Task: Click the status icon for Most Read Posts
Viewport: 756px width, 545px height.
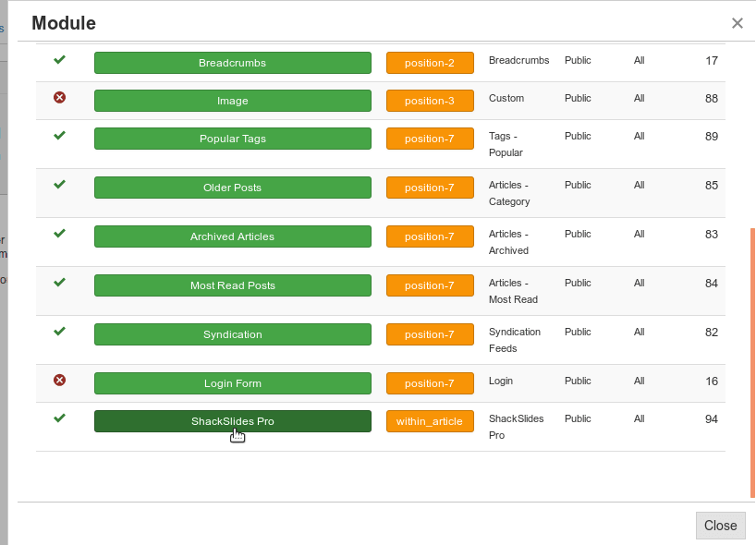Action: (59, 283)
